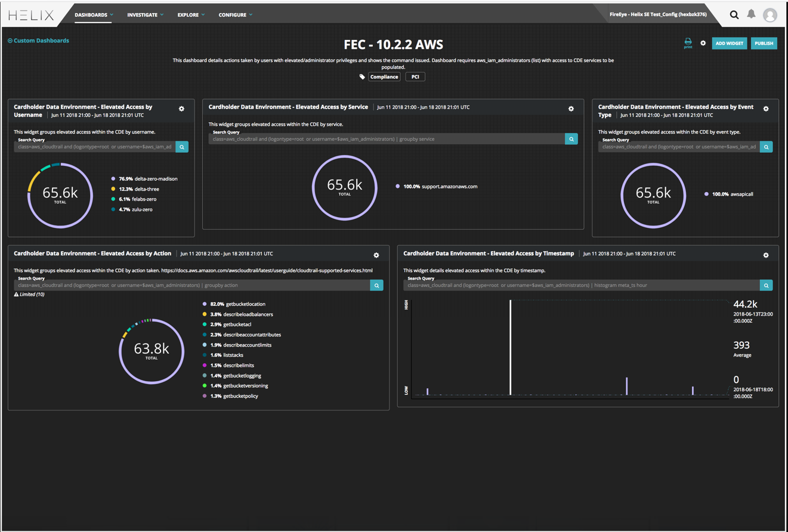Click the awsapicall legend entry
Viewport: 788px width, 532px height.
pyautogui.click(x=729, y=194)
